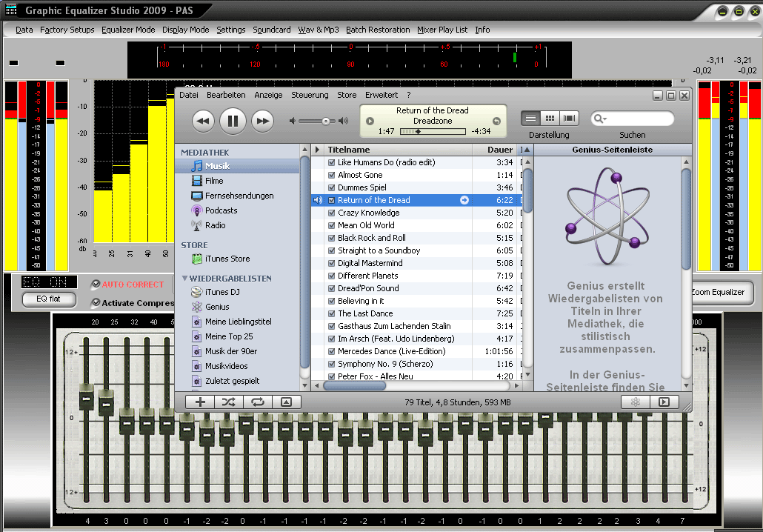The image size is (763, 532).
Task: Uncheck the 'Almost Gone' track checkbox
Action: pos(331,175)
